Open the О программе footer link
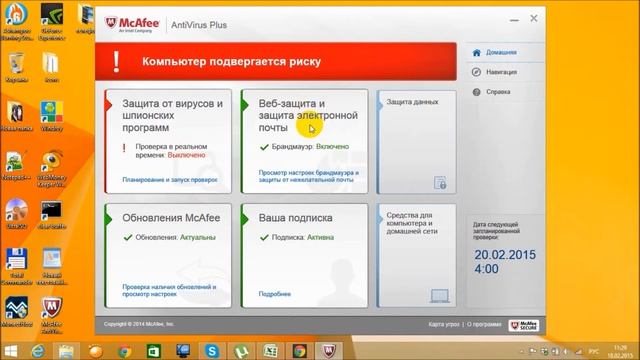 click(x=484, y=324)
